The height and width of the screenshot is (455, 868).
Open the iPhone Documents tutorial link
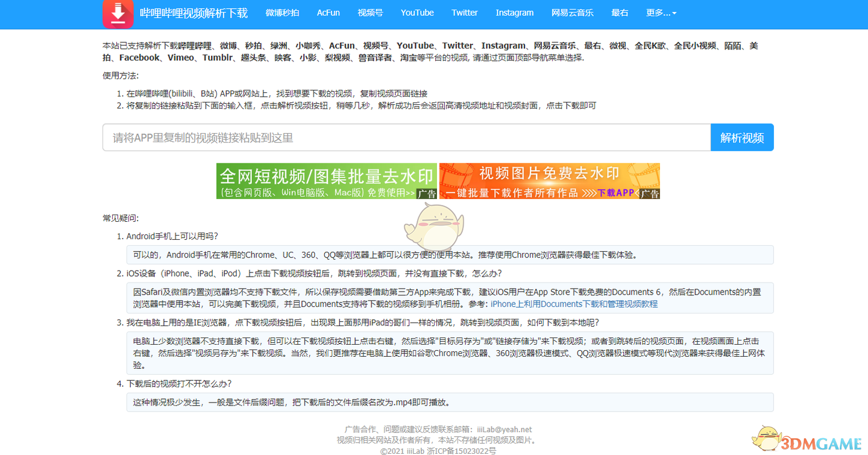tap(574, 304)
